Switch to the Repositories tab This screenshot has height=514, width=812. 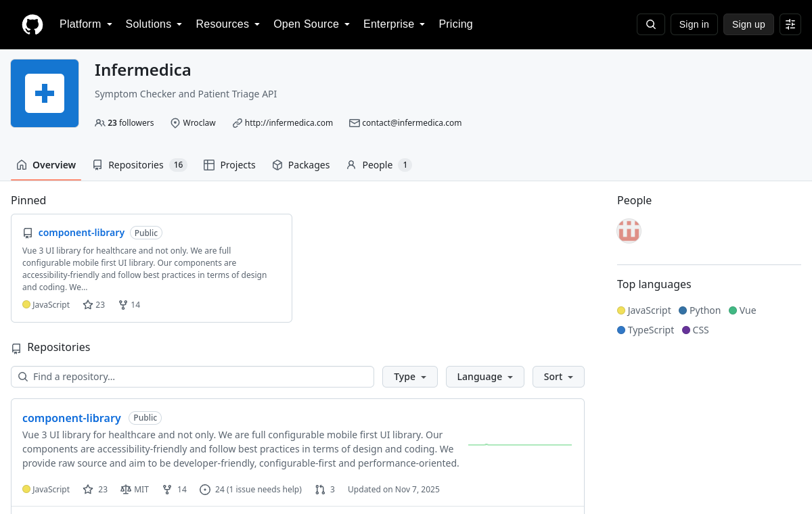[x=139, y=165]
